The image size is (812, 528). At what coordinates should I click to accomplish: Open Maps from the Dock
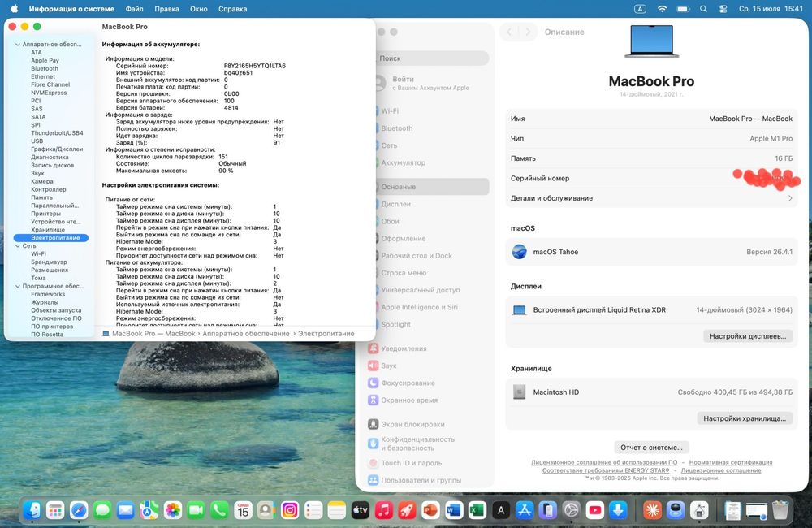click(149, 510)
